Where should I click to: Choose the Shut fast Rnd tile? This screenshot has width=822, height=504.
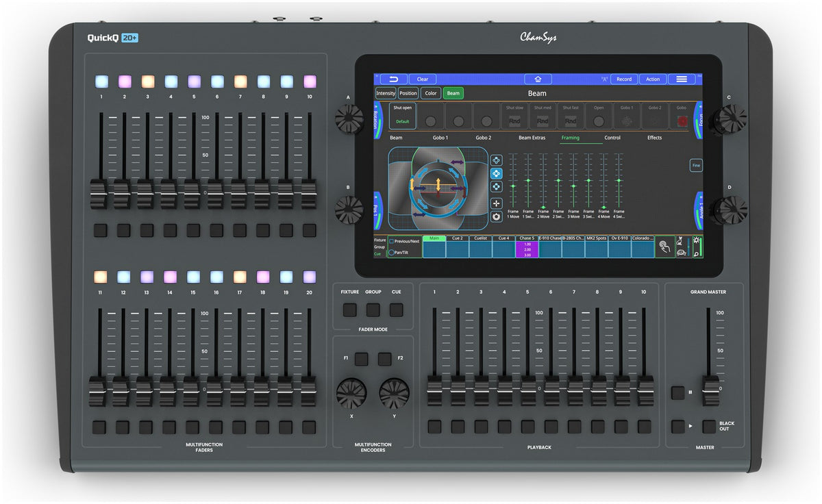coord(571,116)
